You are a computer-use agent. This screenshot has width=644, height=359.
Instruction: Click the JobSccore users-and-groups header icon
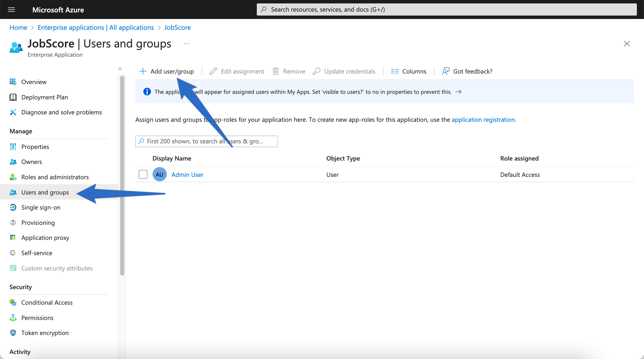tap(16, 48)
